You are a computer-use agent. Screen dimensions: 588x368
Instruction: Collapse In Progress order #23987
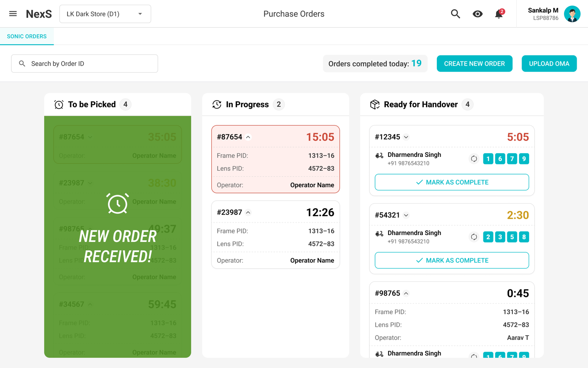pyautogui.click(x=248, y=212)
